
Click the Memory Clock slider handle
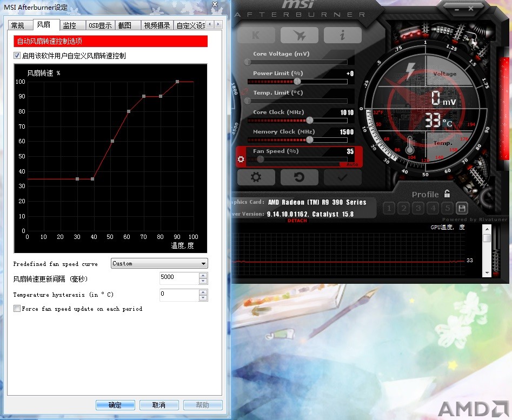point(310,139)
